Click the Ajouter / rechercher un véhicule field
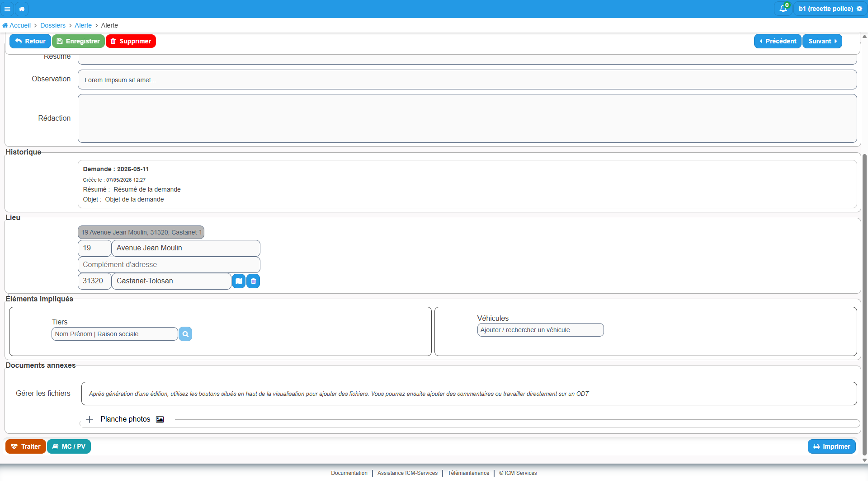The image size is (868, 488). (540, 330)
